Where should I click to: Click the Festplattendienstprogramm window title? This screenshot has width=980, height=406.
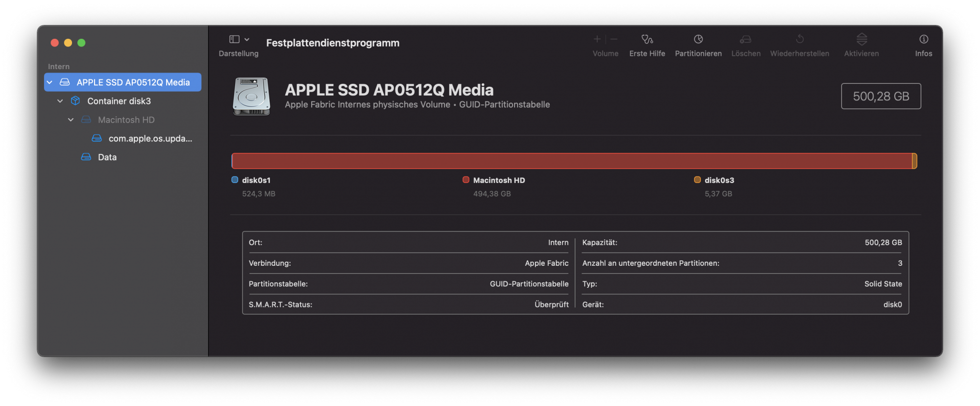[x=333, y=43]
